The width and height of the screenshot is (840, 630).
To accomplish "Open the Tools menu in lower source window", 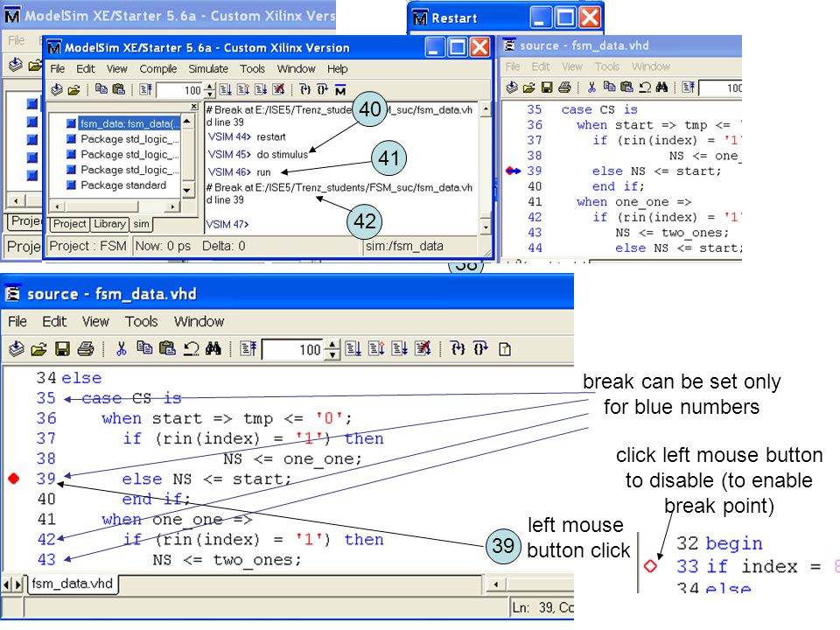I will (x=142, y=321).
